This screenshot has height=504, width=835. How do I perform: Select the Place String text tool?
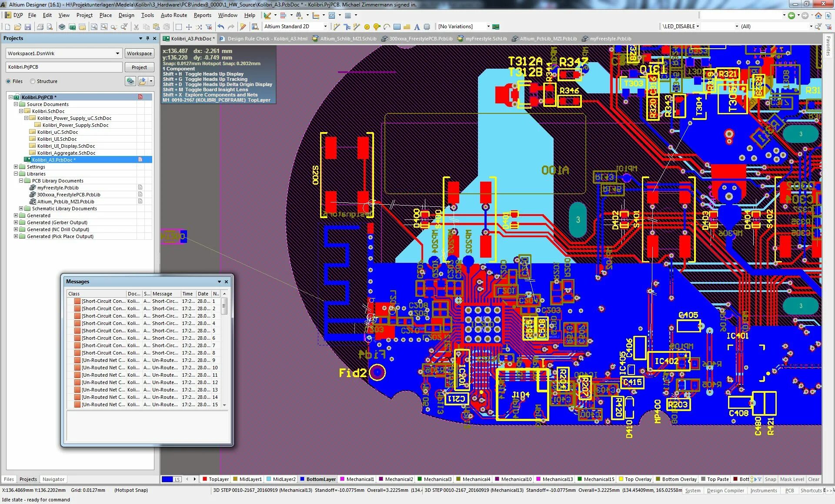(x=417, y=27)
